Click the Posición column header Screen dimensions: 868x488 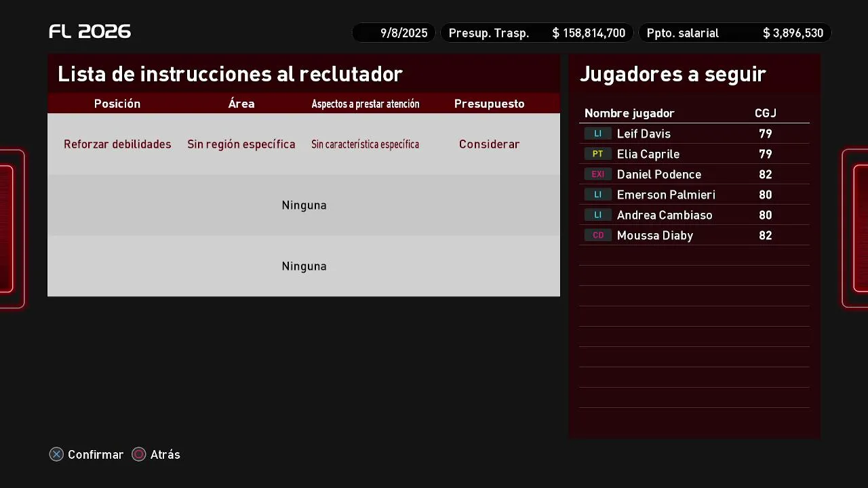pyautogui.click(x=117, y=104)
